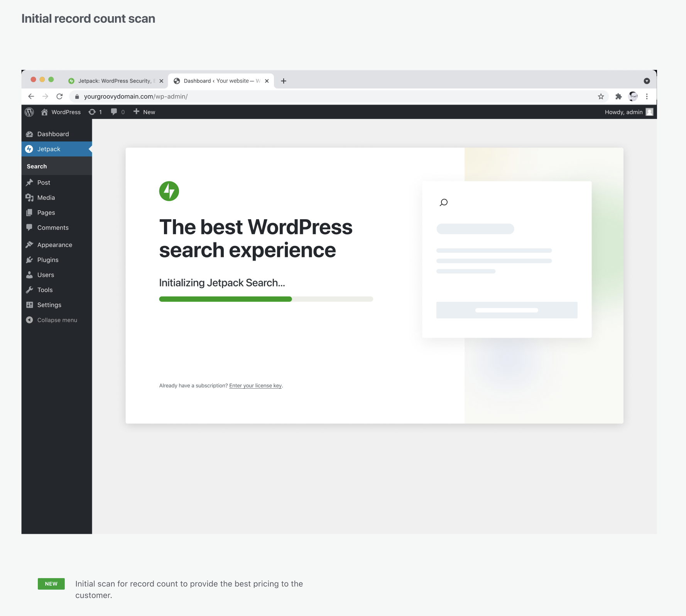Click the Tools wrench icon
Image resolution: width=686 pixels, height=616 pixels.
point(29,290)
